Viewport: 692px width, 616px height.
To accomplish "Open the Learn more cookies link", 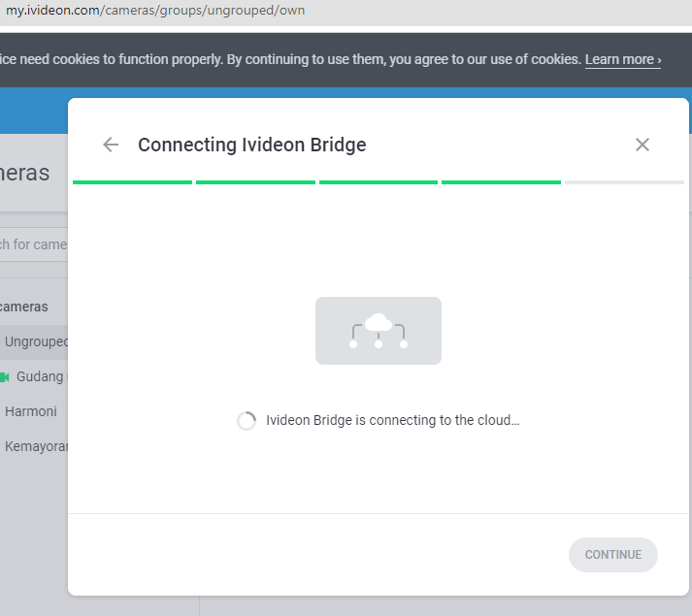I will pyautogui.click(x=623, y=59).
